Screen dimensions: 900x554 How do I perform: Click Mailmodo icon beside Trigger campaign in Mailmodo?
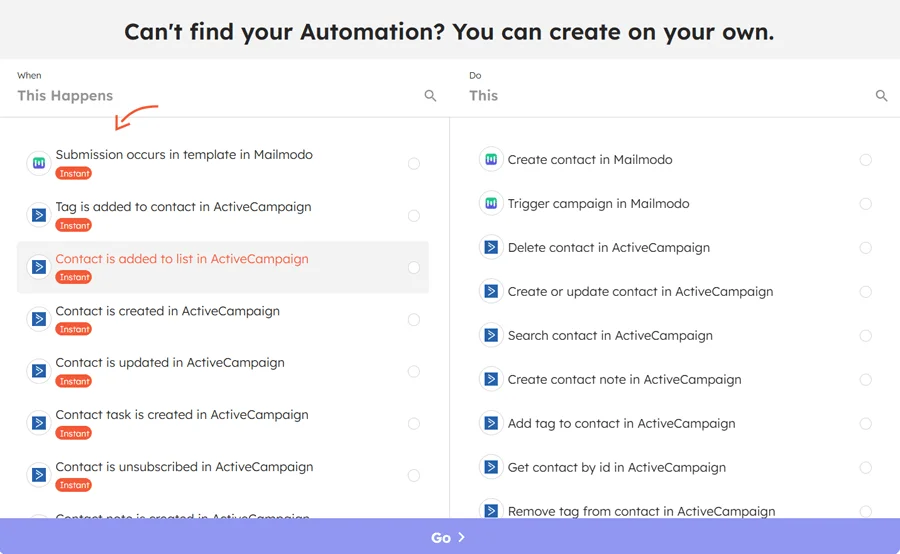(x=491, y=203)
